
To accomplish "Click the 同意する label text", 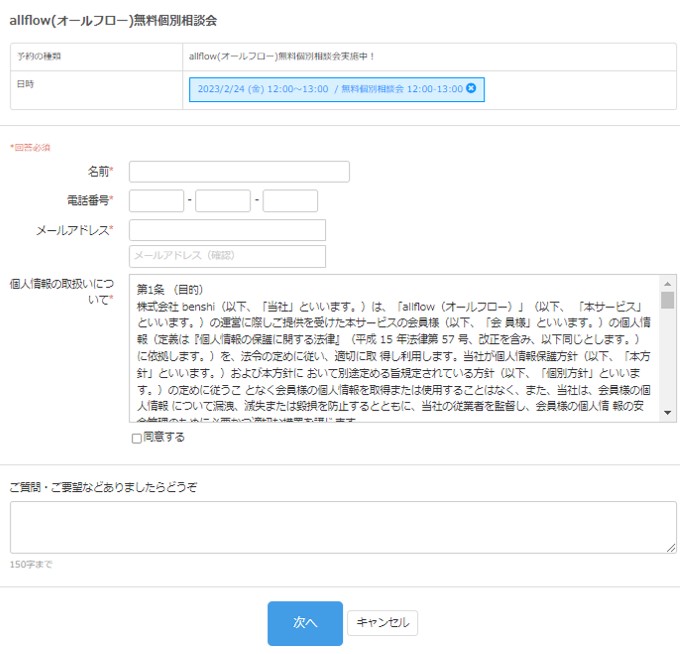I will point(164,437).
